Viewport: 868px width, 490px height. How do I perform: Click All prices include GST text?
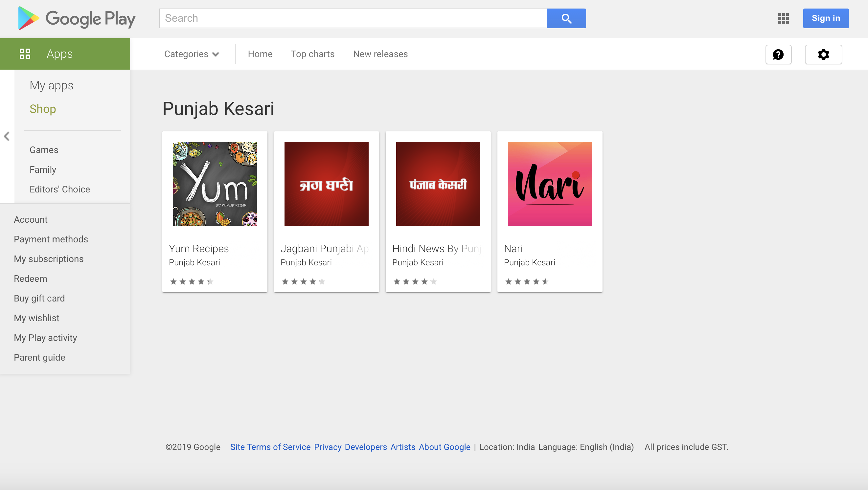(686, 447)
